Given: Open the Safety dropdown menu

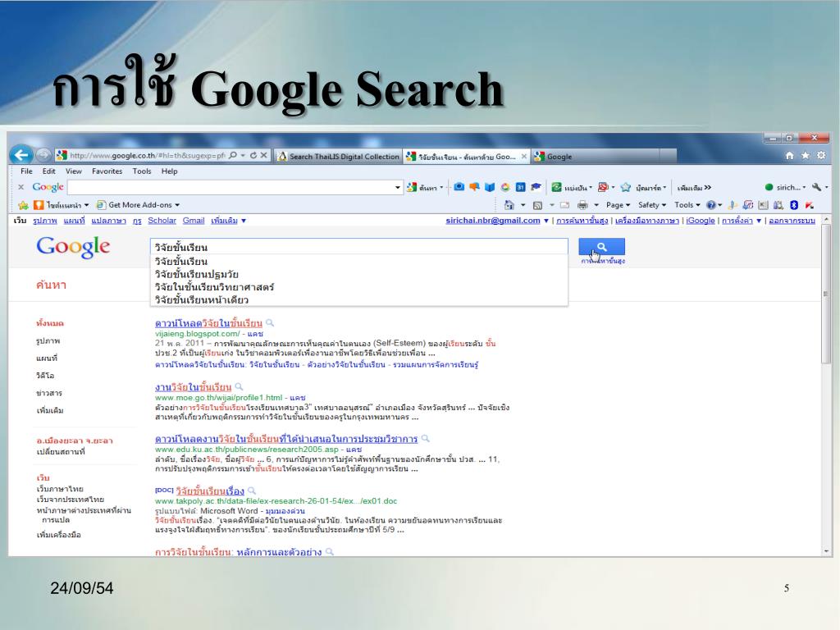Looking at the screenshot, I should [x=652, y=204].
